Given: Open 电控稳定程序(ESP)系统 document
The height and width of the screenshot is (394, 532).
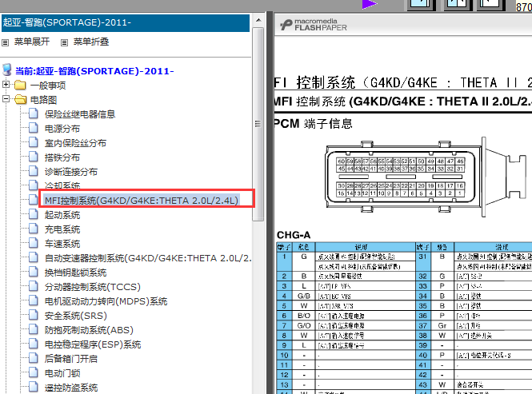Looking at the screenshot, I should coord(93,344).
